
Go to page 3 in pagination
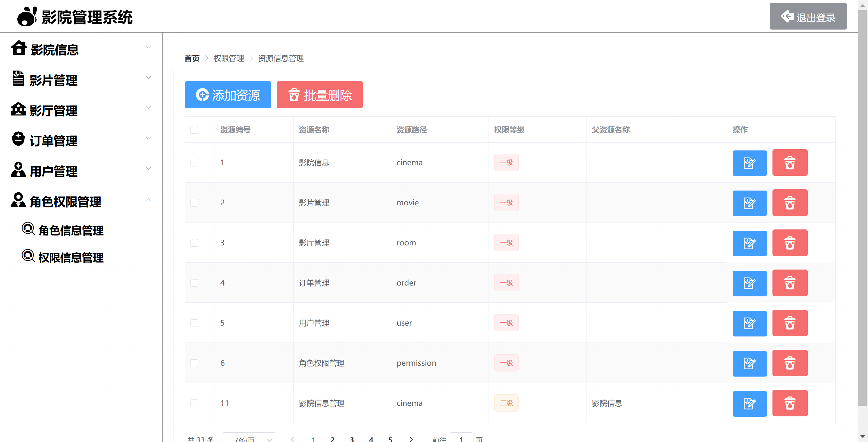tap(351, 439)
